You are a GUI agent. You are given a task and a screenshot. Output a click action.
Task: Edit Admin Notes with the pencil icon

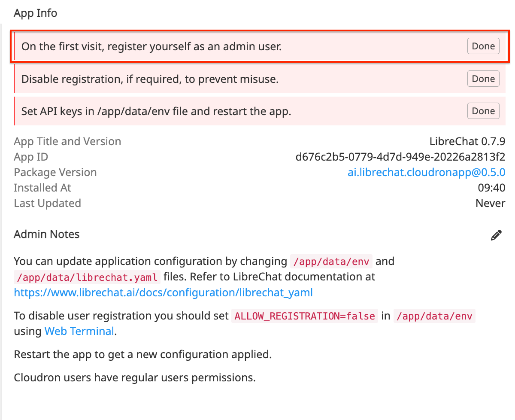coord(496,235)
